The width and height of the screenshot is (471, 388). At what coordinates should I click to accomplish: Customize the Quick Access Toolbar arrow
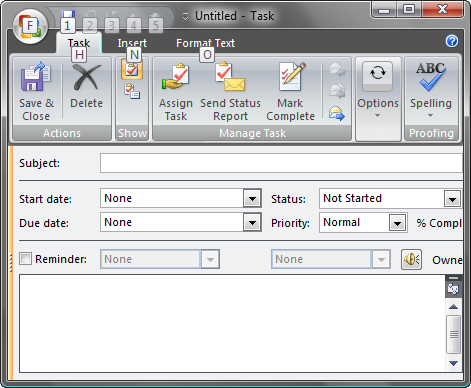click(x=185, y=16)
